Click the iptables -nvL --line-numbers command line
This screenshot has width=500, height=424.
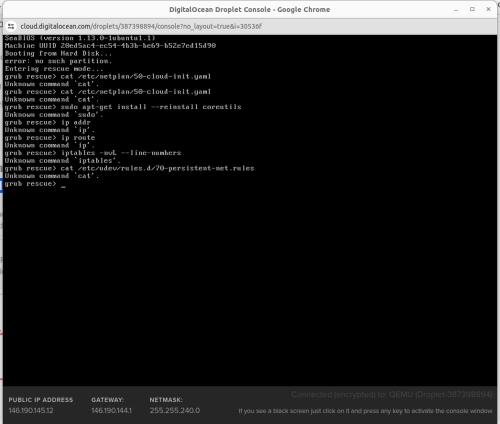93,153
